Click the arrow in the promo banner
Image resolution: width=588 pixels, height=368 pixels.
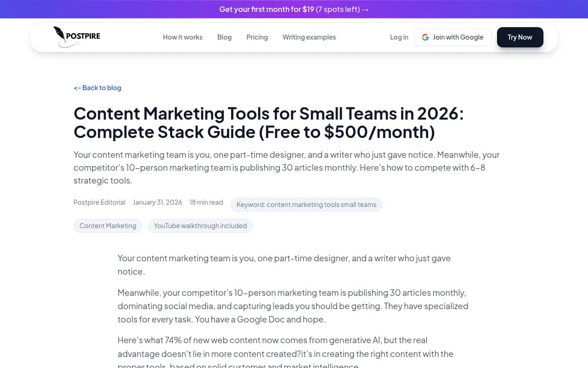367,9
